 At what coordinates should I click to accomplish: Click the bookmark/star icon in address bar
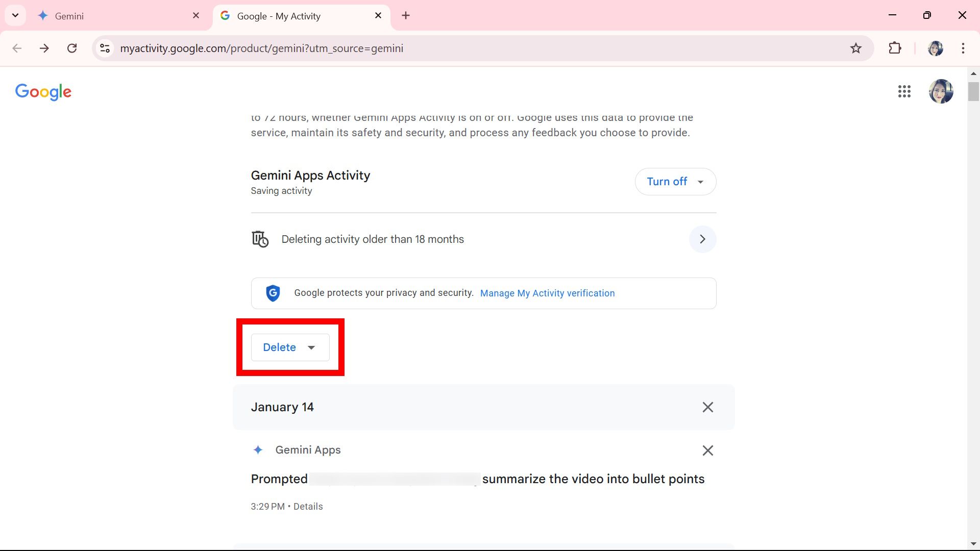pyautogui.click(x=855, y=48)
